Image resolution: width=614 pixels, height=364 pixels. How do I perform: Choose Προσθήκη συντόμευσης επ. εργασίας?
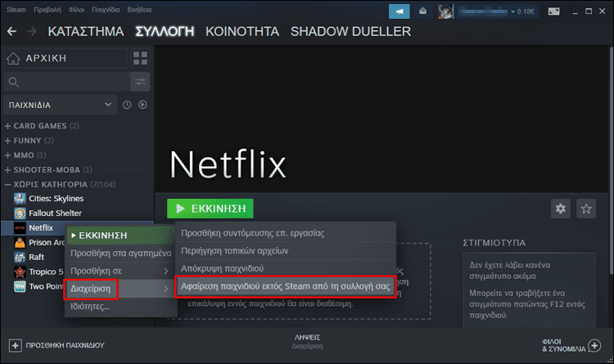click(286, 233)
